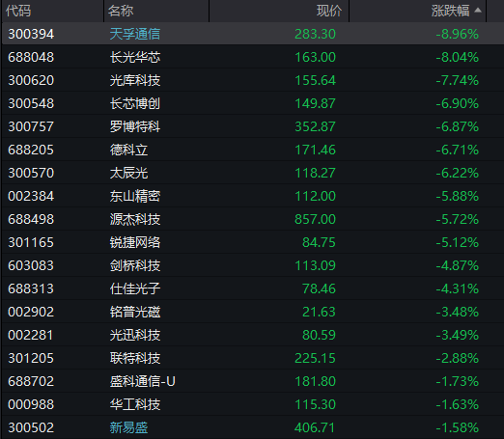Sort by the 涨跌幅 column header
This screenshot has height=439, width=504.
[450, 11]
